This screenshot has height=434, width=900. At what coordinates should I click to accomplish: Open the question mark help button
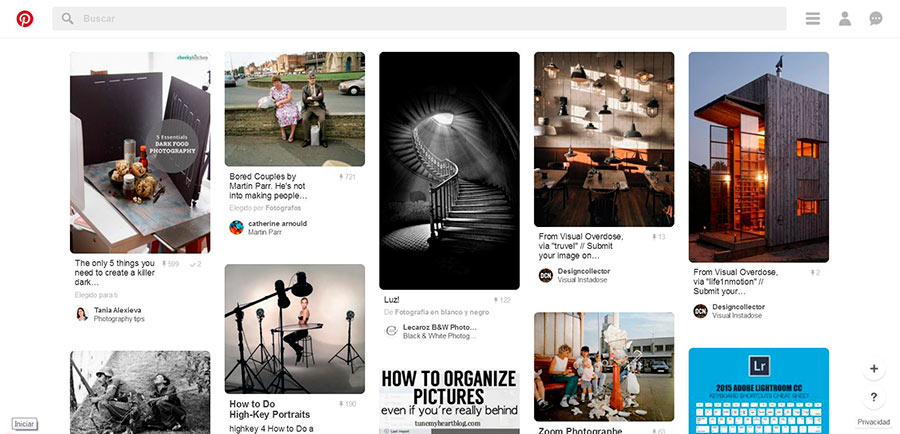pos(874,397)
